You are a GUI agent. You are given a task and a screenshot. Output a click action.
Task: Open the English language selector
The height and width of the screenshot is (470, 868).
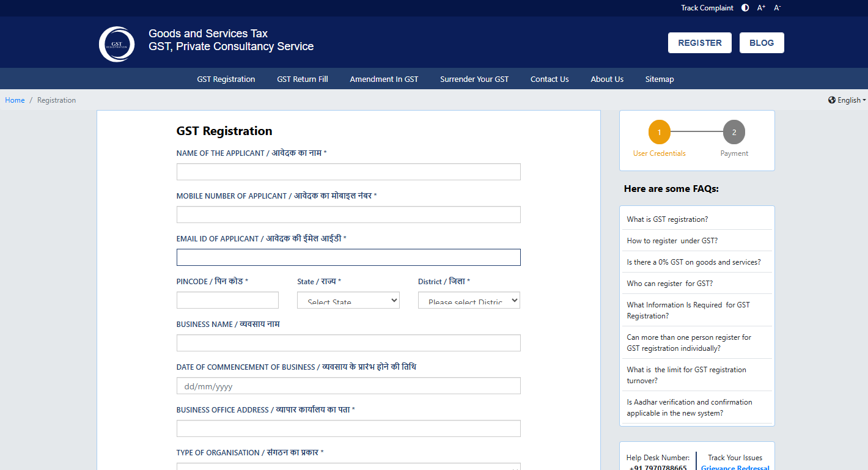tap(847, 100)
